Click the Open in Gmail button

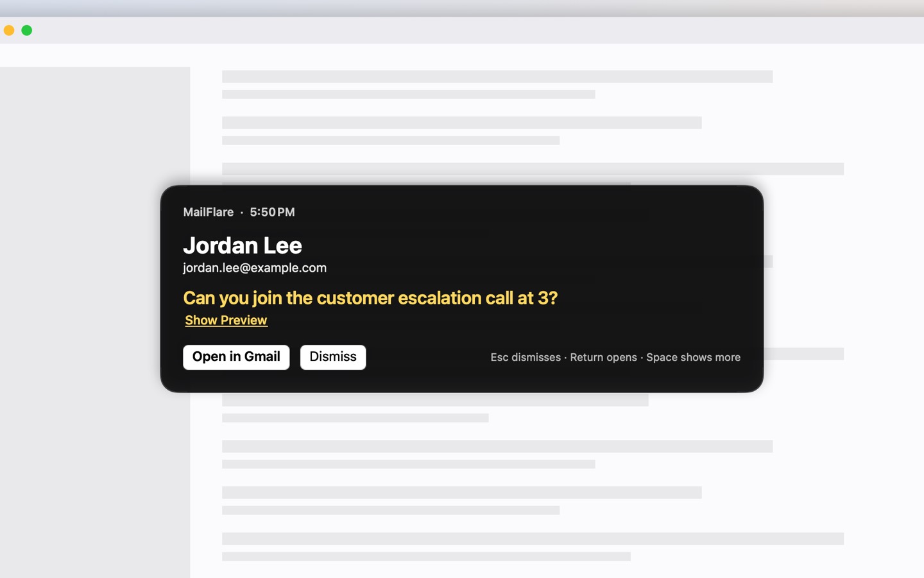tap(236, 357)
